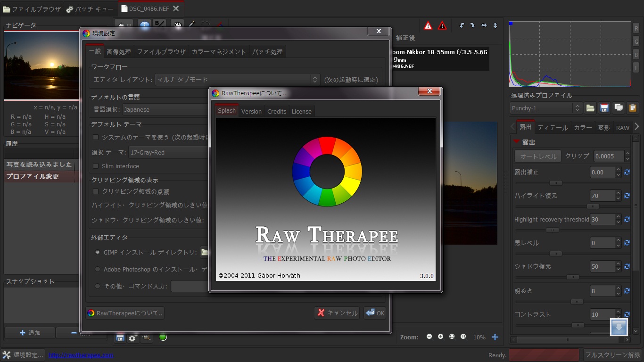644x362 pixels.
Task: Click the オートレベル auto levels button
Action: 538,156
